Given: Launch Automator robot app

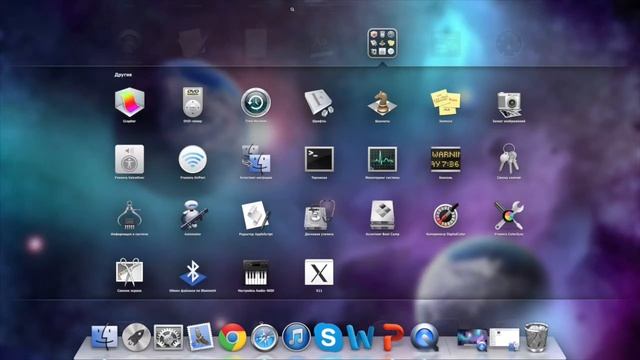Looking at the screenshot, I should coord(193,215).
